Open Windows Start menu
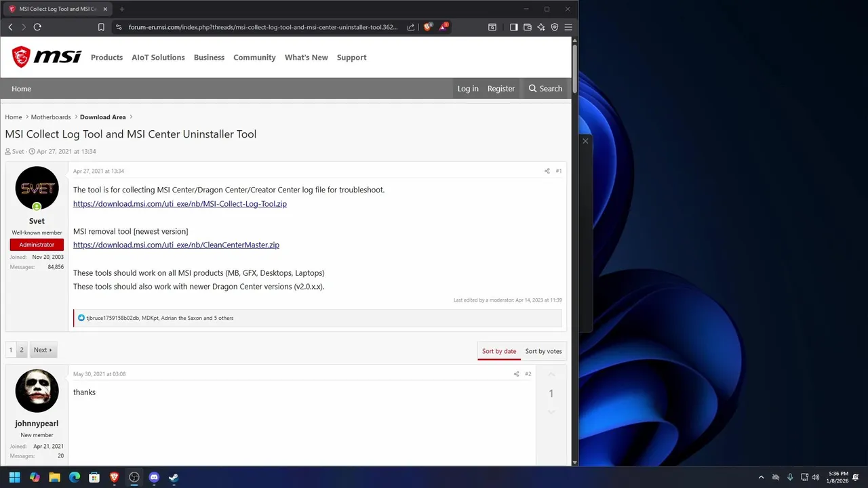 [x=14, y=477]
